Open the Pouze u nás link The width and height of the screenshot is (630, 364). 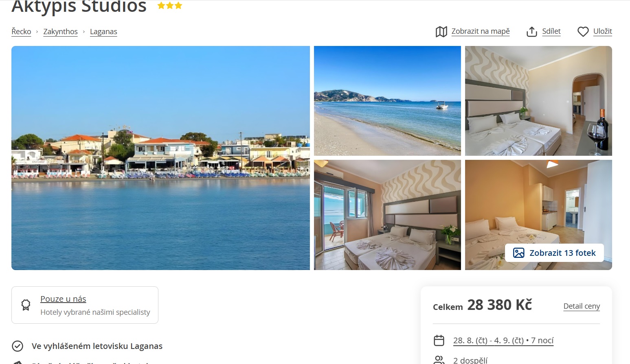coord(63,299)
